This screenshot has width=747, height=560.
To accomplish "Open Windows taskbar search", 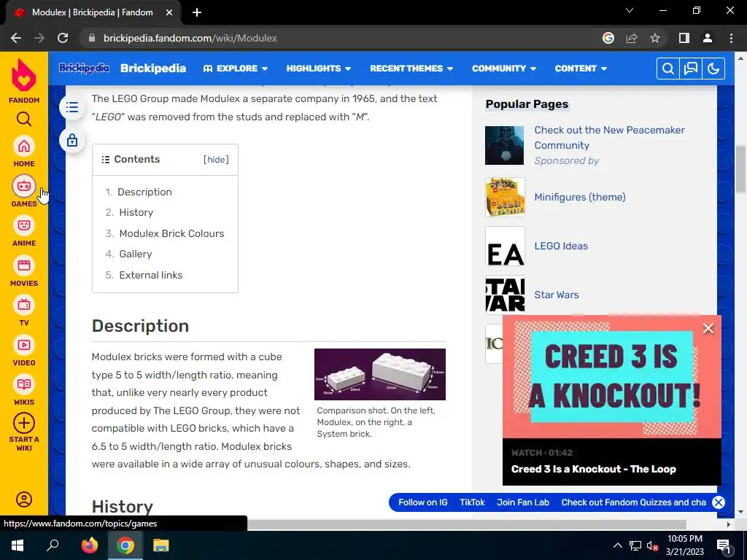I will click(x=53, y=545).
